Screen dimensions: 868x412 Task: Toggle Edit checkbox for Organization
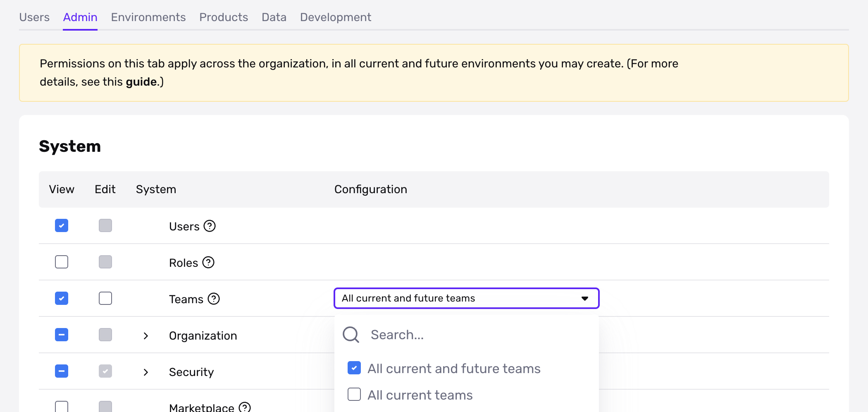point(105,335)
